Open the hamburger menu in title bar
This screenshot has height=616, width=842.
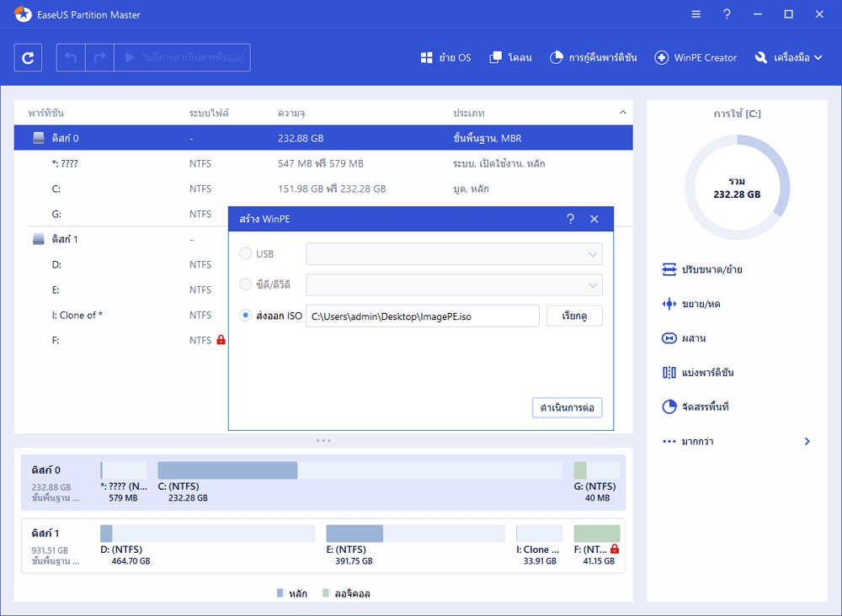(696, 14)
